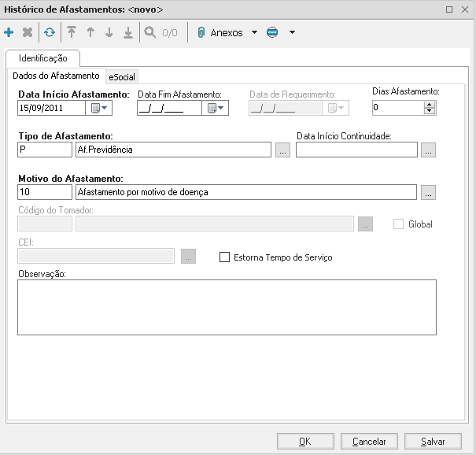Increase Dias Afastamento with up spinner
This screenshot has width=476, height=455.
(430, 105)
